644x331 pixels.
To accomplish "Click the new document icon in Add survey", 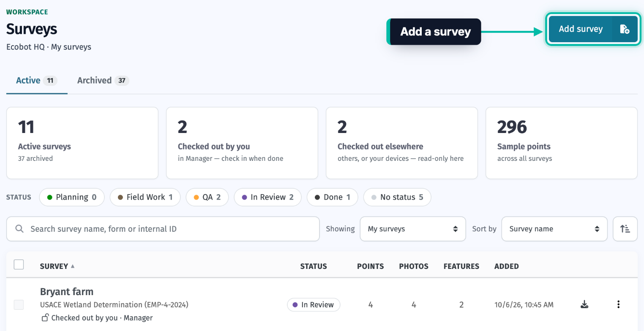I will coord(625,29).
